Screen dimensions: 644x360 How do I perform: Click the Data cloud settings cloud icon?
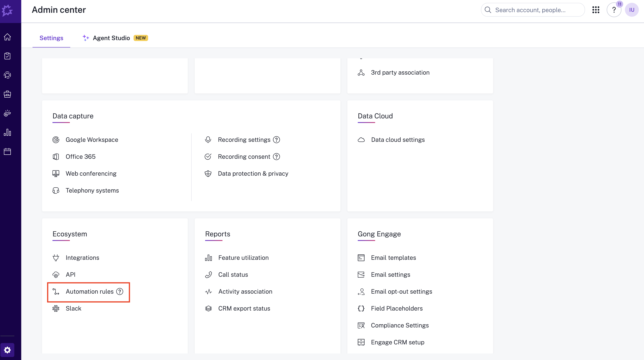(x=361, y=140)
